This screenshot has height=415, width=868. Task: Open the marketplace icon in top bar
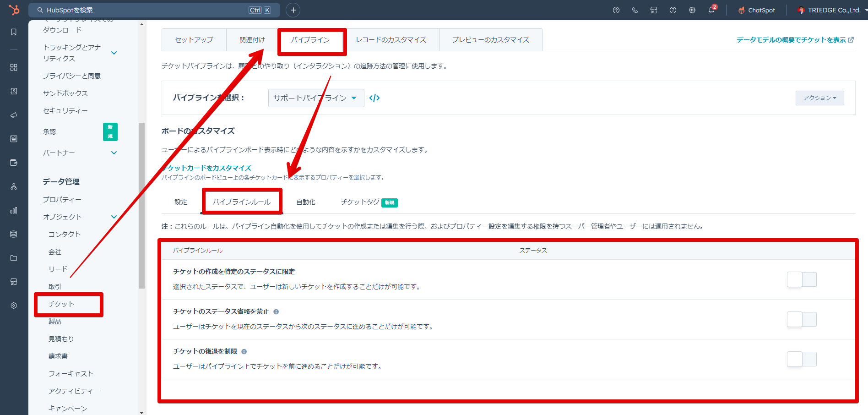pos(654,10)
